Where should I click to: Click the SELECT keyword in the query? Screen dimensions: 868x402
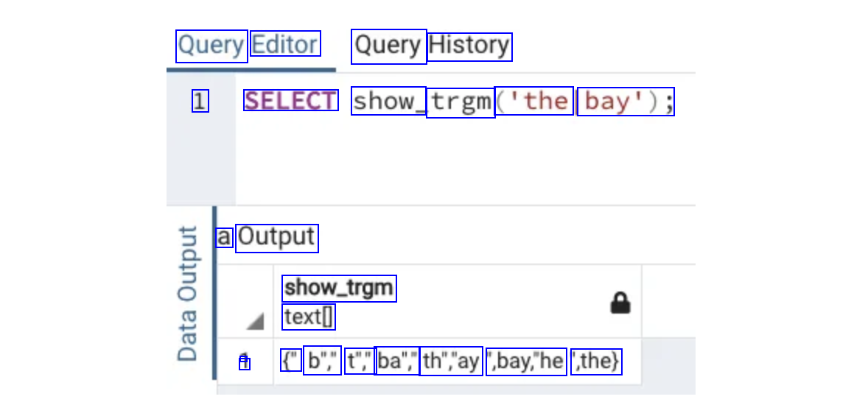pos(290,101)
